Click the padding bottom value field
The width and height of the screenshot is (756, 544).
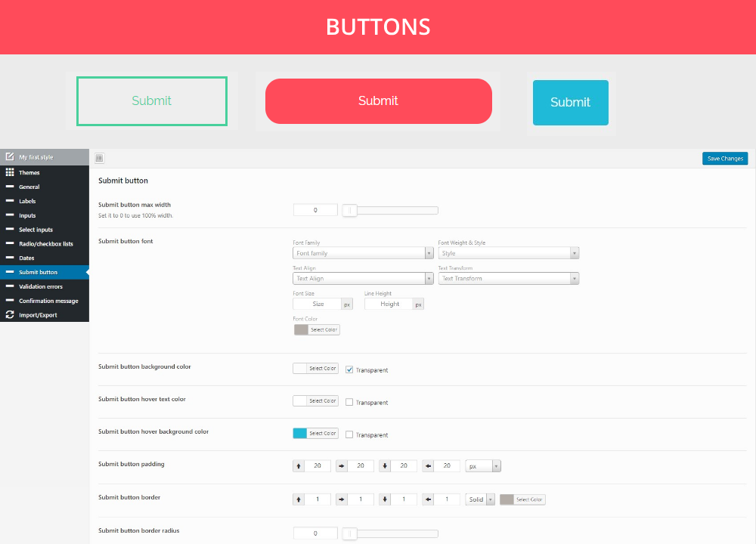click(x=404, y=466)
